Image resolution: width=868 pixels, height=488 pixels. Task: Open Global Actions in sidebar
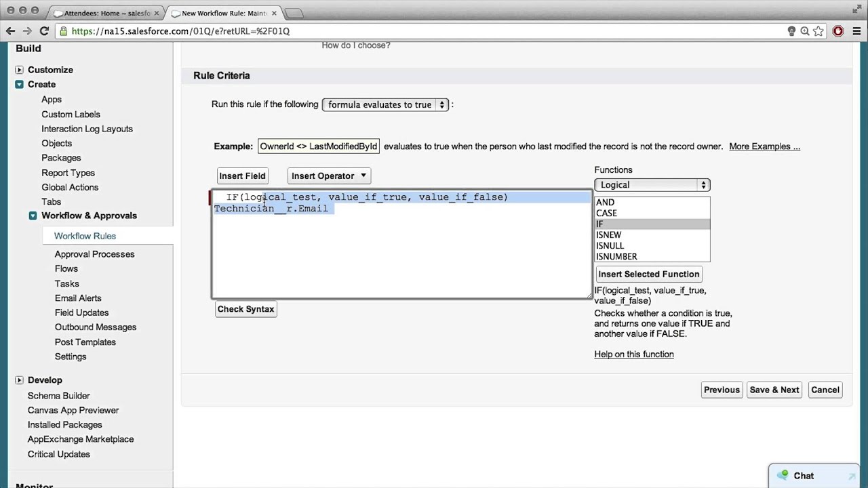click(x=70, y=187)
